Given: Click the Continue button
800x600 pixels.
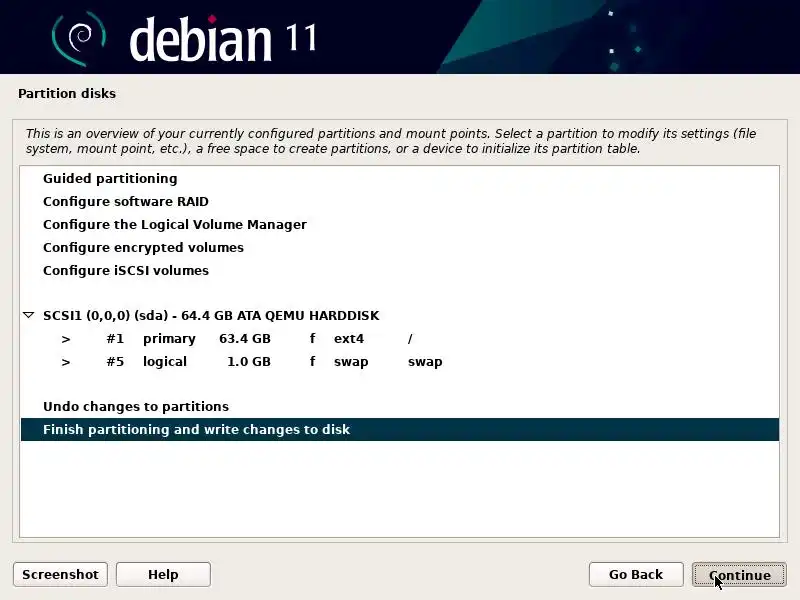Looking at the screenshot, I should (739, 575).
